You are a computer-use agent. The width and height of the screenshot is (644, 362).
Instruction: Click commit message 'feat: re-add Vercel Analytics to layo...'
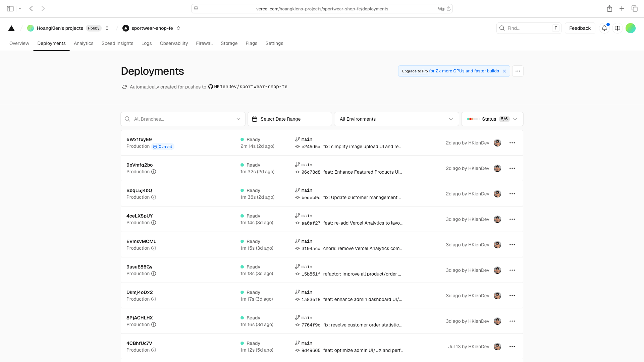pos(363,223)
